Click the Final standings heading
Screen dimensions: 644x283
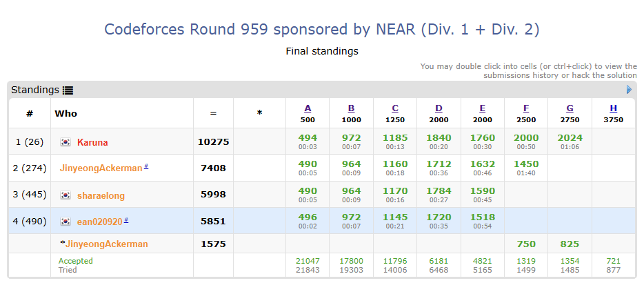click(322, 51)
